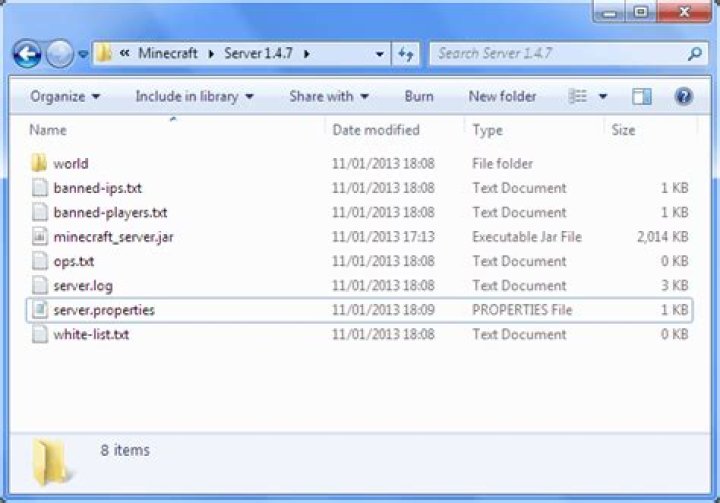The width and height of the screenshot is (720, 503).
Task: Open the Organize menu
Action: tap(65, 96)
